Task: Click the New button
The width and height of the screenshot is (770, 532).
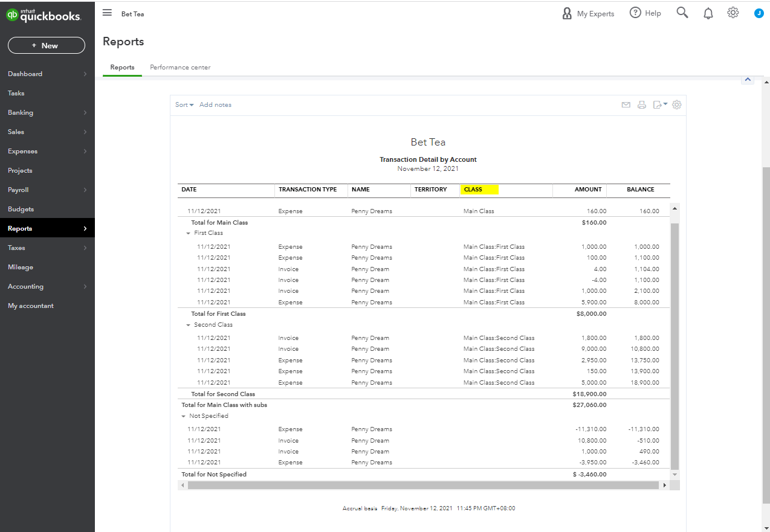Action: click(46, 45)
